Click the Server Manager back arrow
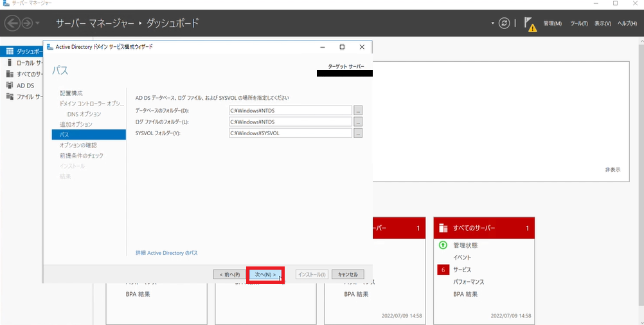This screenshot has width=644, height=325. click(12, 23)
